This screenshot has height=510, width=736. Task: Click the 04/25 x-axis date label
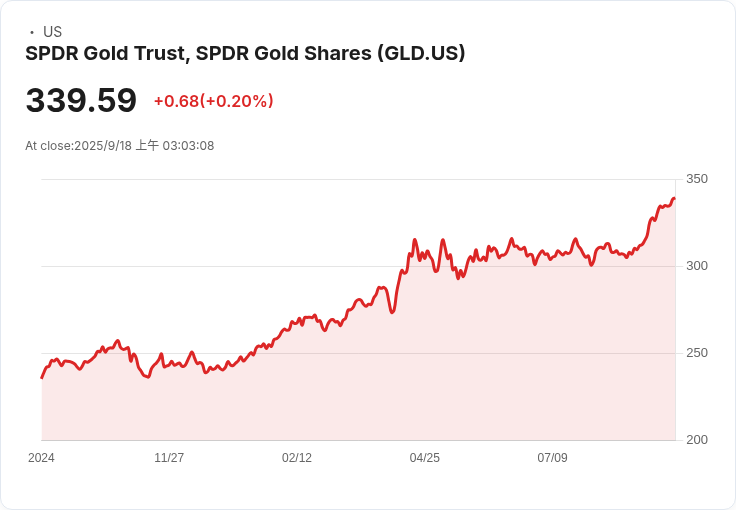point(425,458)
